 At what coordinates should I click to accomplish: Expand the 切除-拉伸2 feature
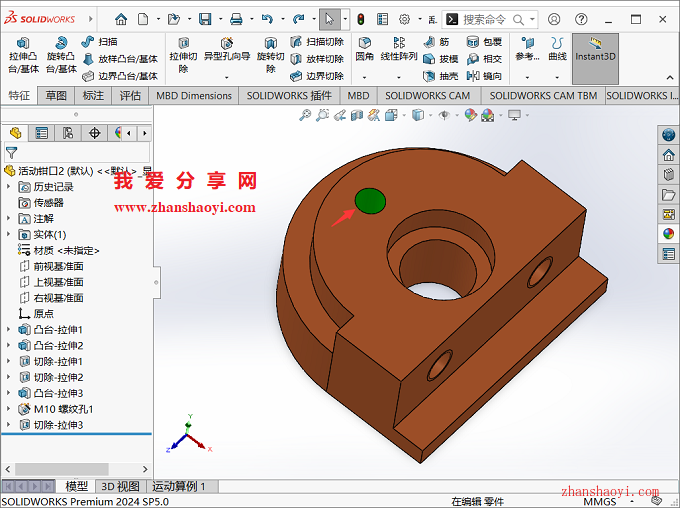[8, 377]
